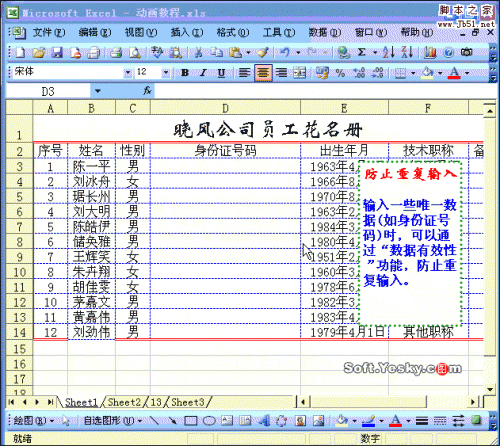Select the Arrow drawing tool
This screenshot has height=446, width=500.
click(172, 420)
